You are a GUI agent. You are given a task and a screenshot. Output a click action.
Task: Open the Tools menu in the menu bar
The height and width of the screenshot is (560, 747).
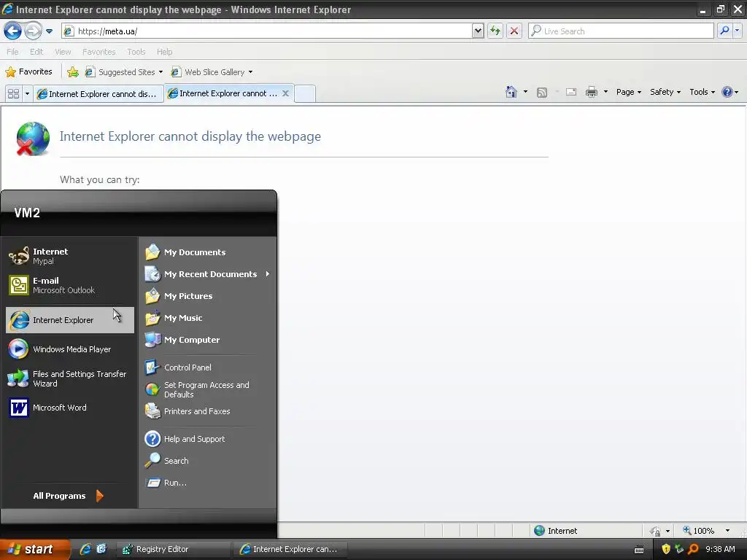[136, 52]
